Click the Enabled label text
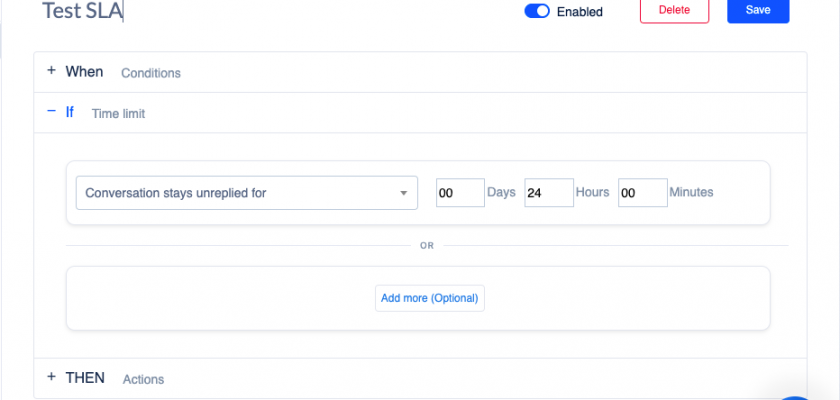 (580, 12)
